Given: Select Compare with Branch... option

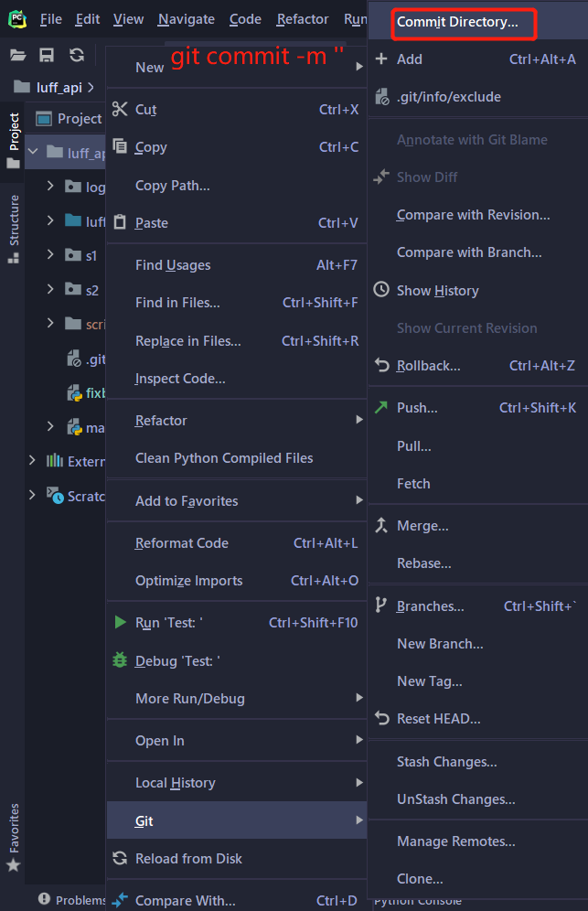Looking at the screenshot, I should [x=477, y=252].
